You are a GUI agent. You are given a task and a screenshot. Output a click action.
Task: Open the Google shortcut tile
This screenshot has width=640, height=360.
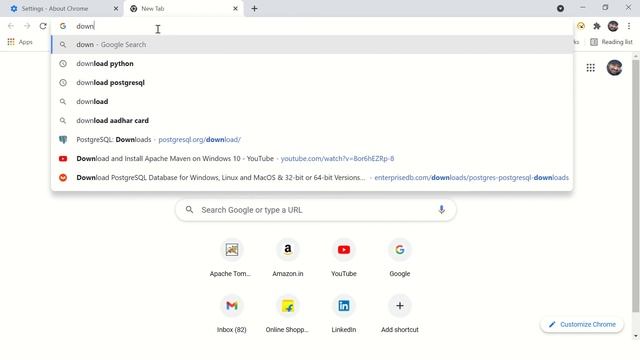tap(400, 259)
